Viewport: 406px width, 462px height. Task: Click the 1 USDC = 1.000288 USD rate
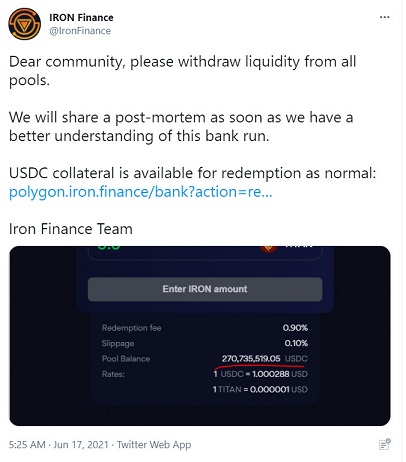pyautogui.click(x=261, y=374)
